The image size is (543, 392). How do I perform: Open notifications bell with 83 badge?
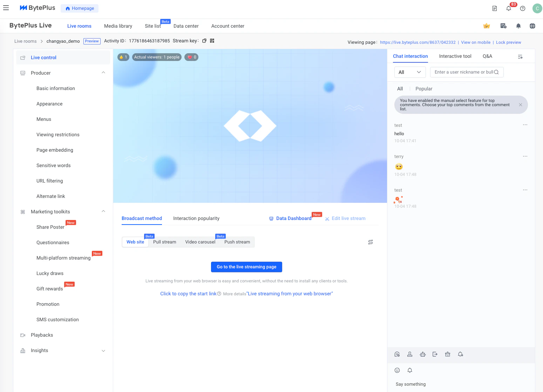(509, 8)
